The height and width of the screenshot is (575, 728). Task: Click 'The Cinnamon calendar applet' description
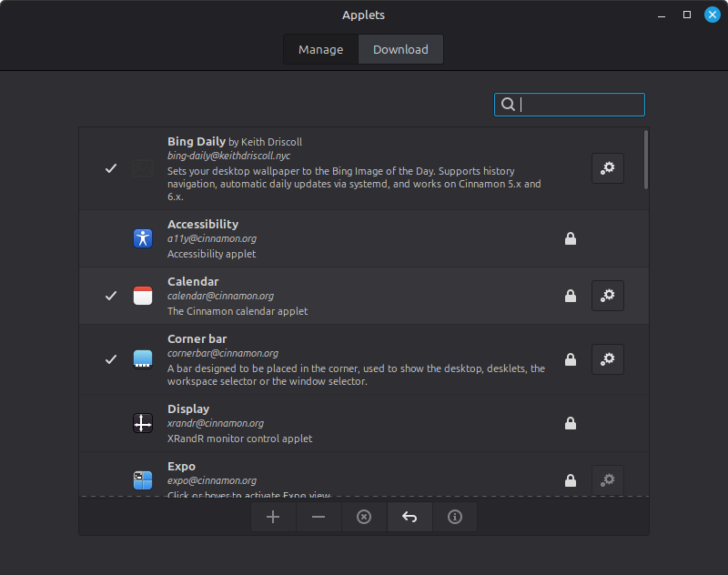(238, 311)
